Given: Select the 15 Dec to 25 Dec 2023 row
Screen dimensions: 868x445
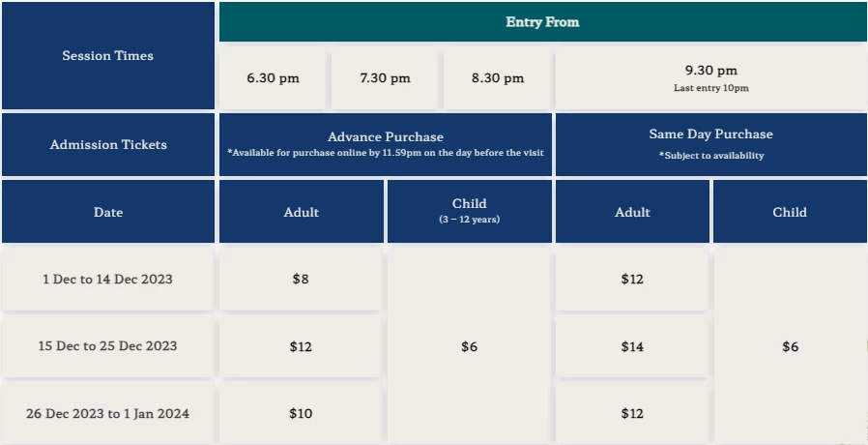Looking at the screenshot, I should [x=108, y=346].
